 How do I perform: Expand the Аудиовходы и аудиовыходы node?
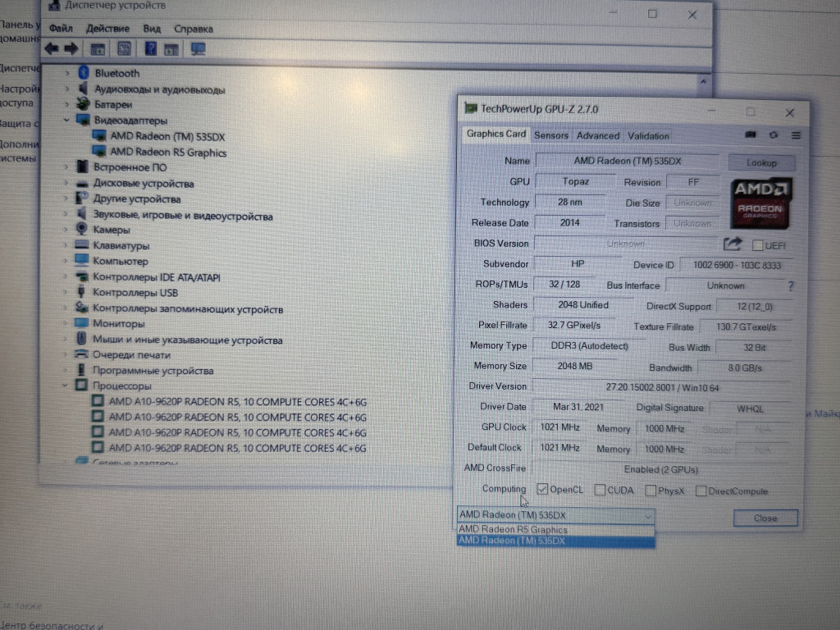click(67, 89)
